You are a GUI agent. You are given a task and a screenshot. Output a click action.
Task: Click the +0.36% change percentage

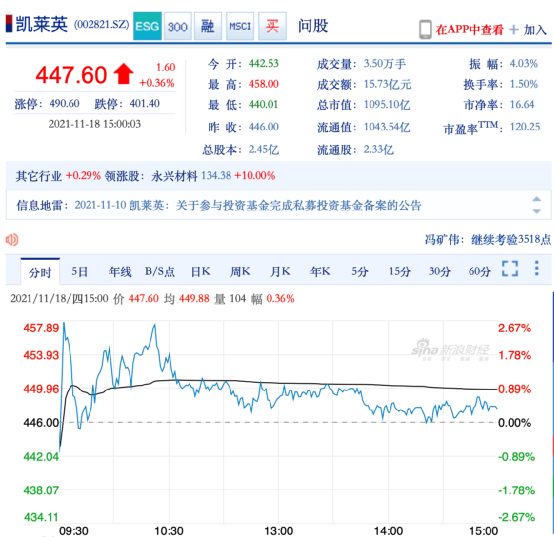coord(157,83)
